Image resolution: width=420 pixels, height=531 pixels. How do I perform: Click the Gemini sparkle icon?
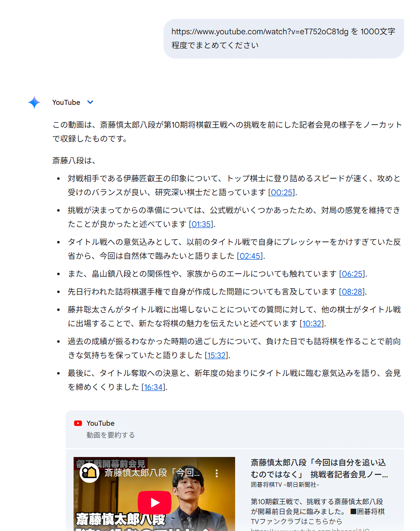[x=34, y=102]
